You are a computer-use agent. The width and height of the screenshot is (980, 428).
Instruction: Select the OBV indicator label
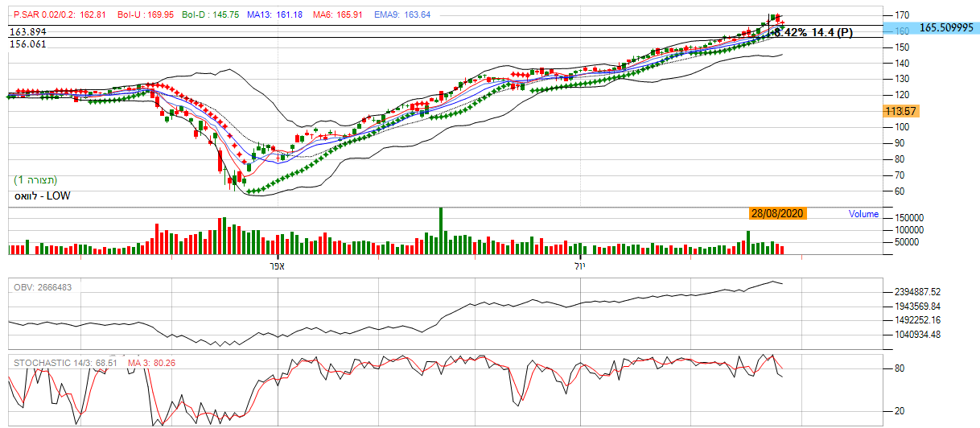click(x=43, y=287)
